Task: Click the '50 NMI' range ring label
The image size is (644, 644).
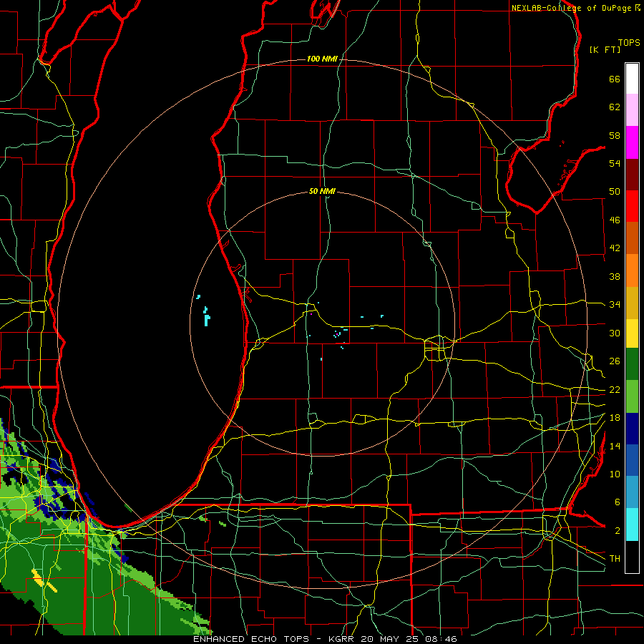Action: 322,191
